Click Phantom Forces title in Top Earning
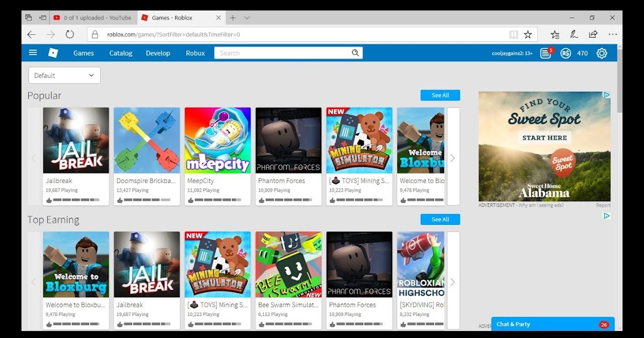The image size is (644, 338). 353,305
